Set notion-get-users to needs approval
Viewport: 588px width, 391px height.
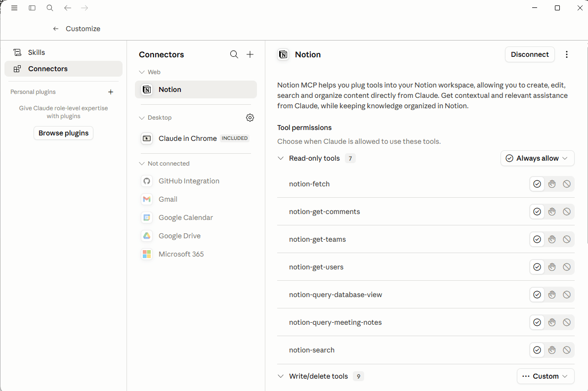(552, 267)
